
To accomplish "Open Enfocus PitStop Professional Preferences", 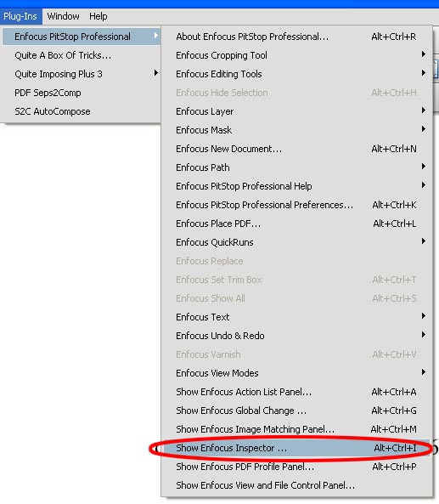I will (x=295, y=205).
